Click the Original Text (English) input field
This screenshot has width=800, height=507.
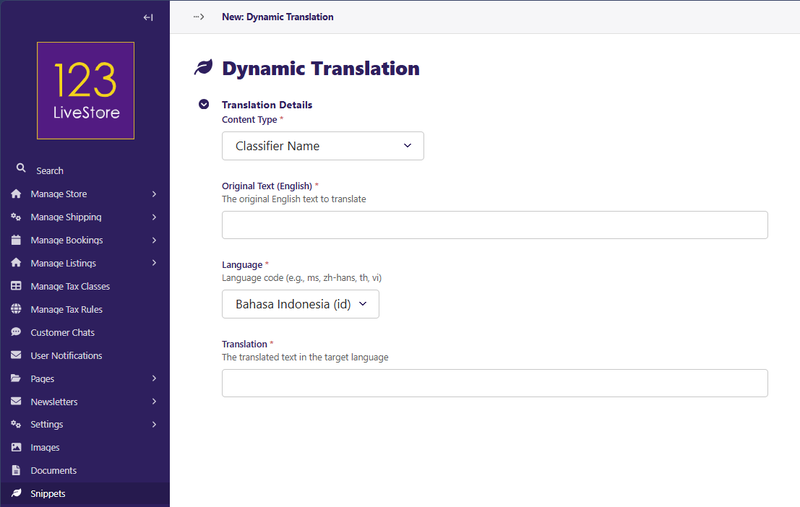pyautogui.click(x=495, y=225)
